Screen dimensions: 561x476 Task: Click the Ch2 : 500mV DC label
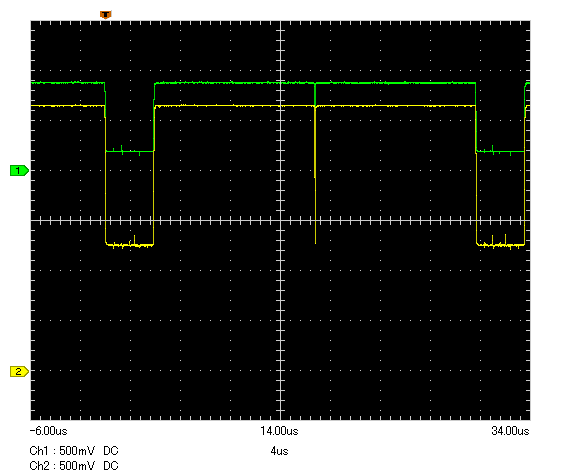[x=74, y=466]
